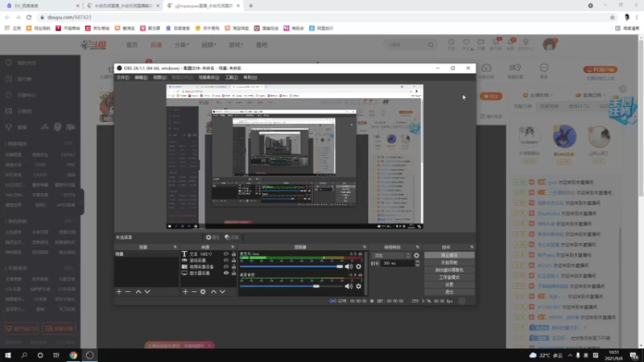Toggle visibility of Display Capture source

226,273
